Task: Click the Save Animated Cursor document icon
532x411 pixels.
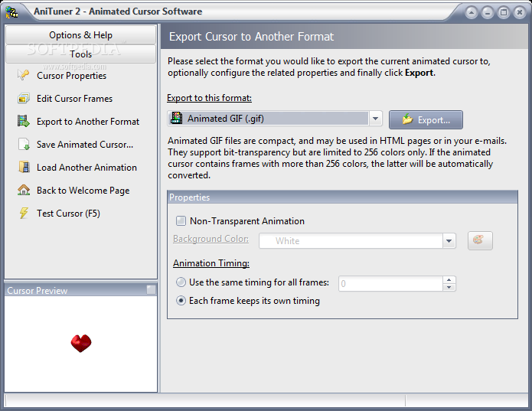Action: pos(24,144)
